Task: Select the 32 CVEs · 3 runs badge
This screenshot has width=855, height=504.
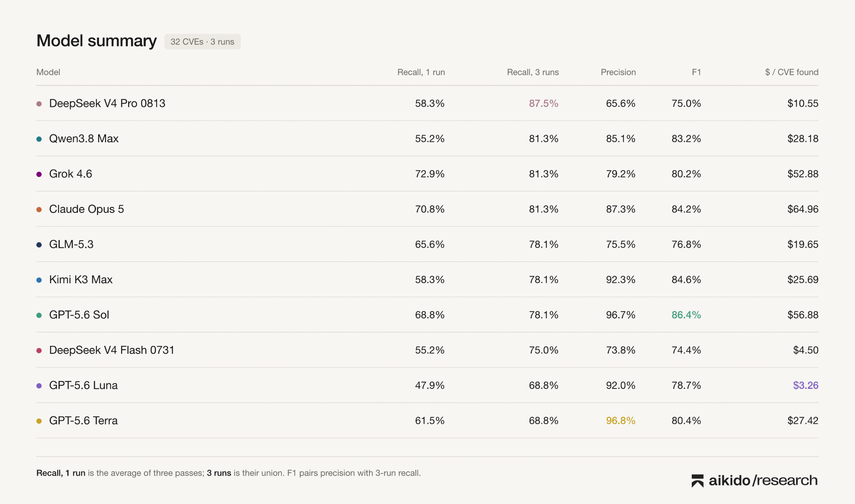Action: point(202,42)
